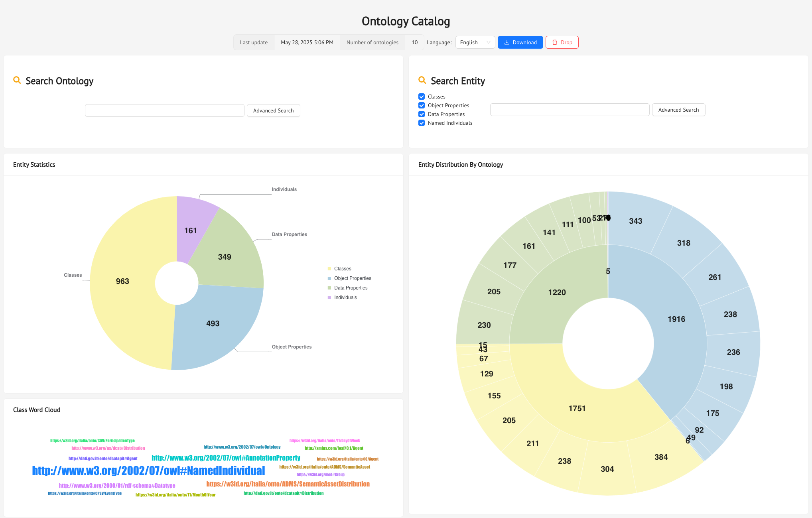Click the Object Properties legend color swatch
Image resolution: width=812 pixels, height=518 pixels.
329,278
